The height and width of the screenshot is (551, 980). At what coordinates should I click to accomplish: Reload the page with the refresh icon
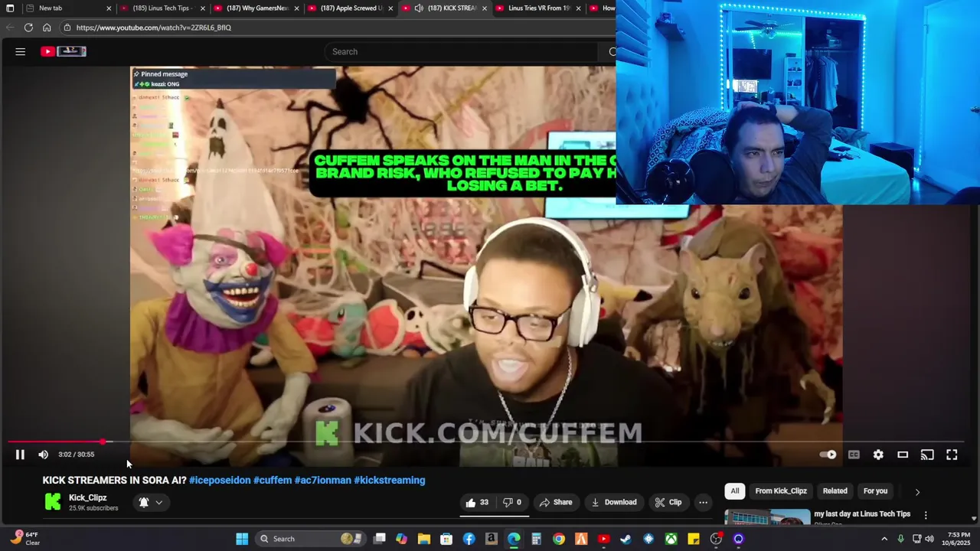click(28, 28)
